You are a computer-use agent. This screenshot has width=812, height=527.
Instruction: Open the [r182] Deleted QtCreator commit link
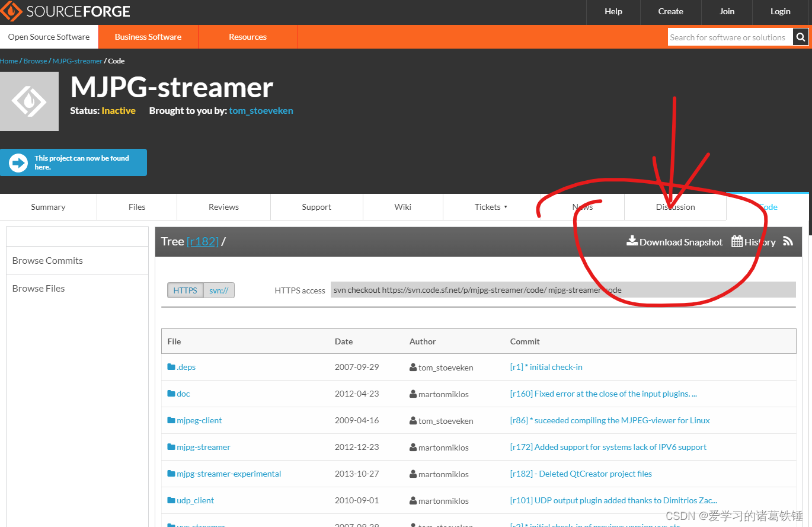pyautogui.click(x=581, y=474)
